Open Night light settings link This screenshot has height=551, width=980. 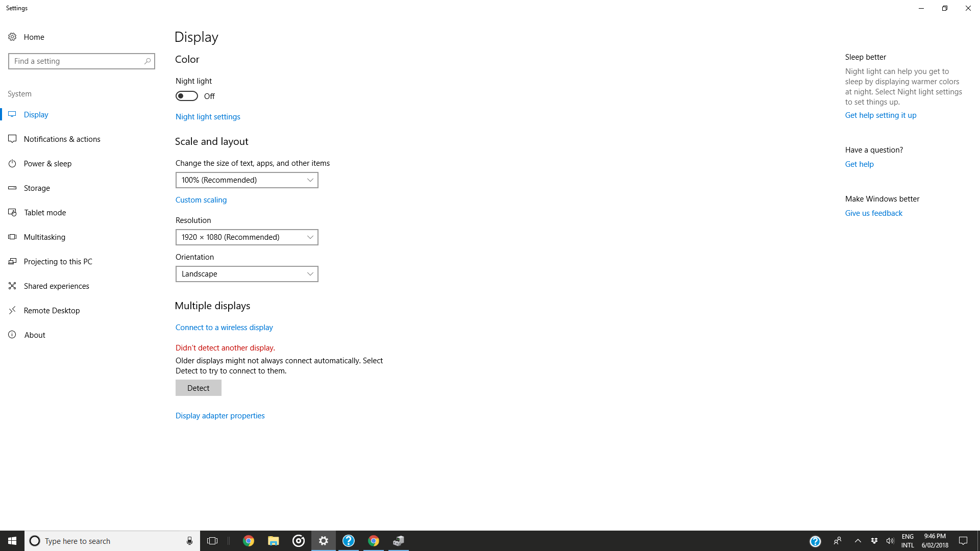208,116
